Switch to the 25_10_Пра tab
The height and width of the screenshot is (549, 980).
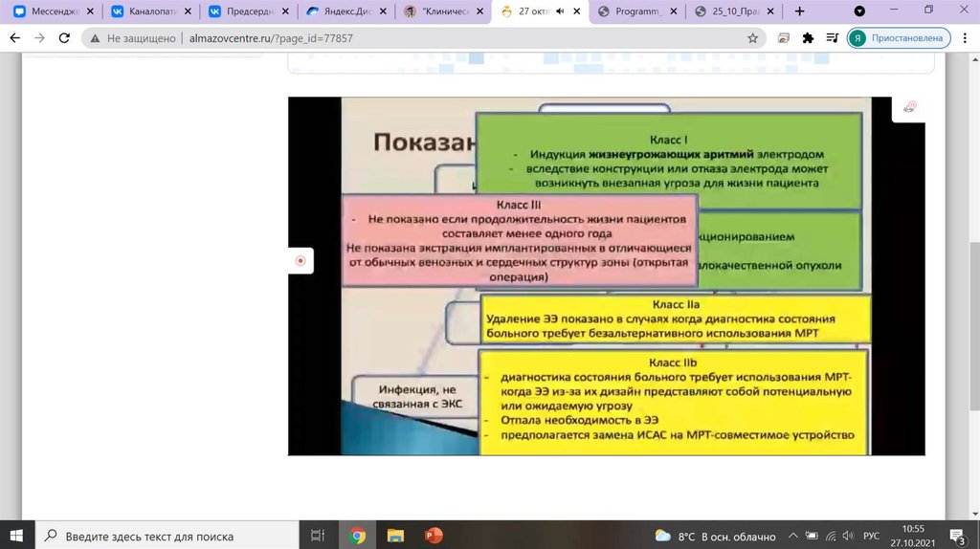coord(727,11)
